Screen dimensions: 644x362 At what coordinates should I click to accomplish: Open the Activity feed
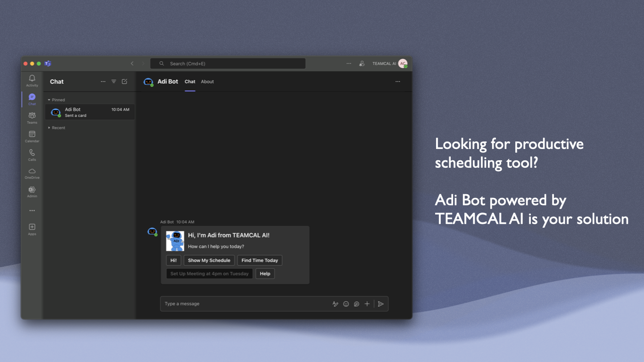[x=32, y=81]
